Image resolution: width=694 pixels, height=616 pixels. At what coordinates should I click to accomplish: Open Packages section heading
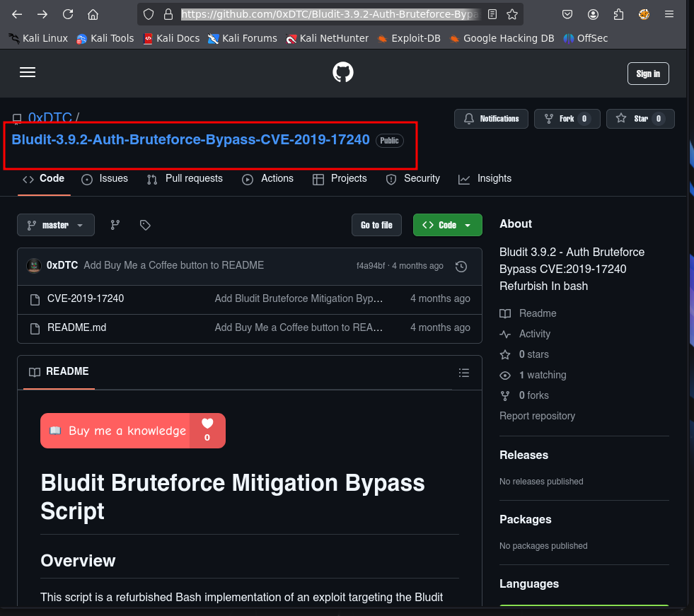pos(526,520)
